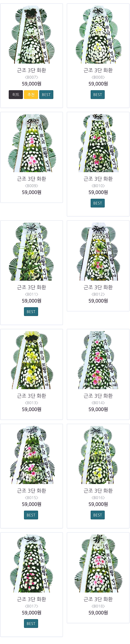The image size is (130, 644).
Task: Click the BEST badge under B015
Action: (x=31, y=515)
